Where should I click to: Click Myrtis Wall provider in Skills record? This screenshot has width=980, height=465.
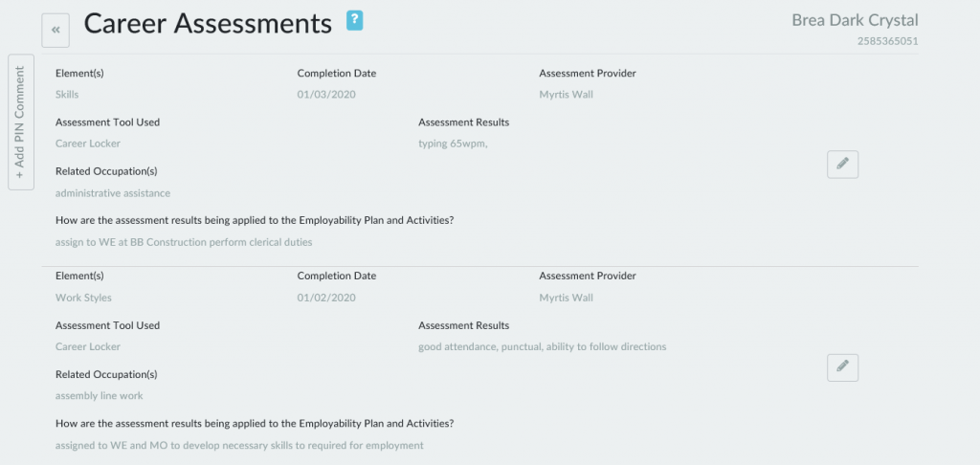pos(566,95)
